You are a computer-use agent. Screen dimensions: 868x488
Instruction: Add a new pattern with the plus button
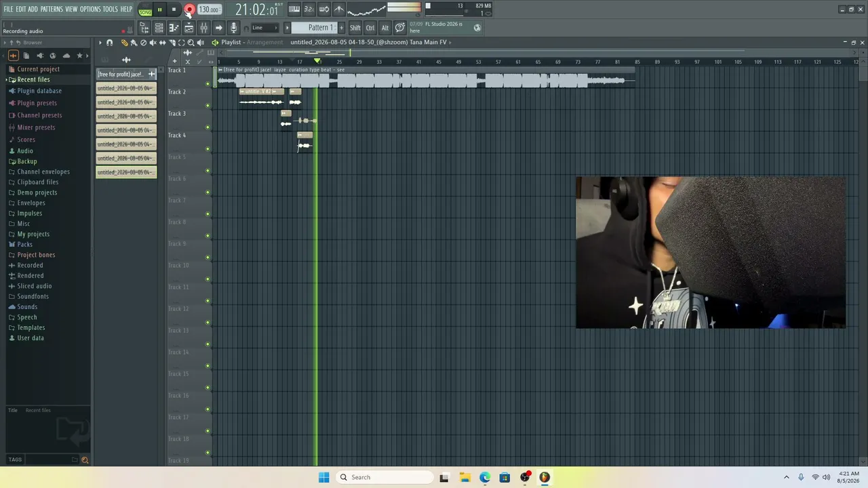coord(341,28)
